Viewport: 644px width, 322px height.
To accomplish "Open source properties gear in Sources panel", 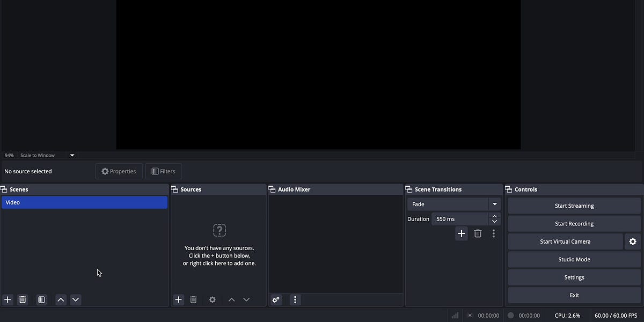I will pos(212,299).
